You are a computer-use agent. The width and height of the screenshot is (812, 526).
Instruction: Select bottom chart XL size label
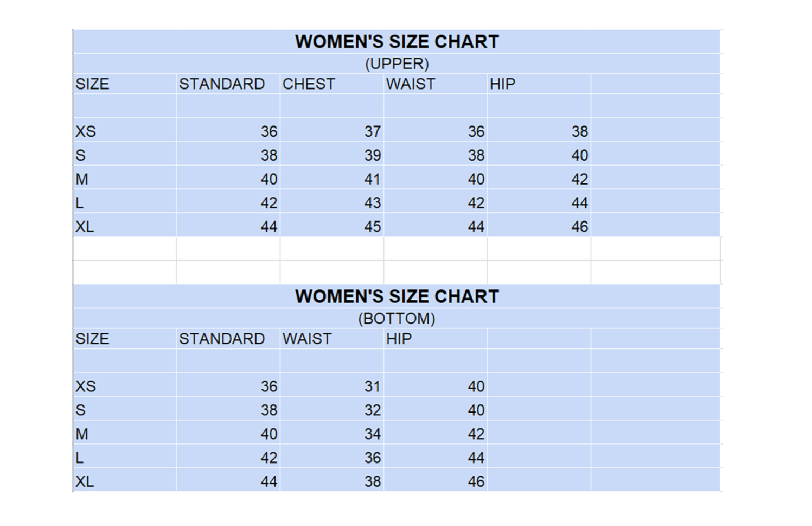coord(85,481)
